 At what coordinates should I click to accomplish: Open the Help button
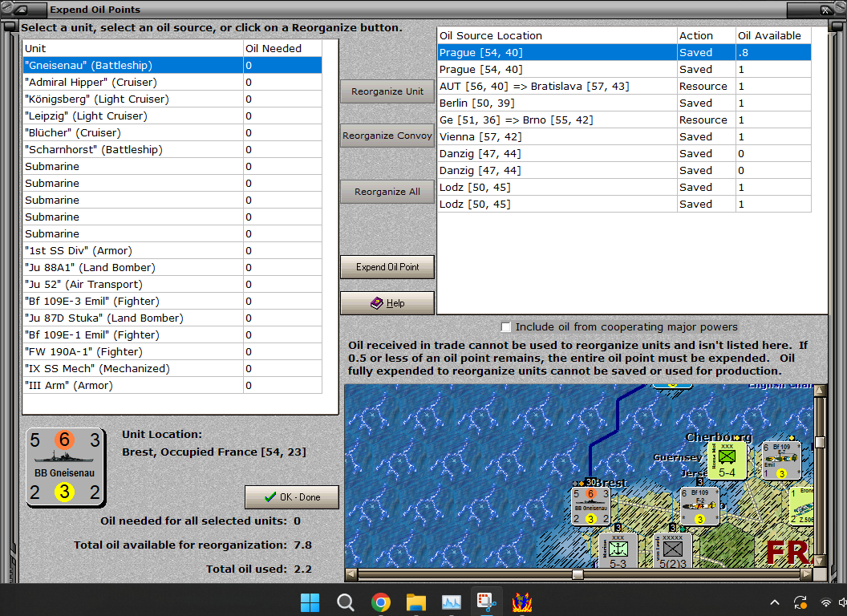click(387, 303)
